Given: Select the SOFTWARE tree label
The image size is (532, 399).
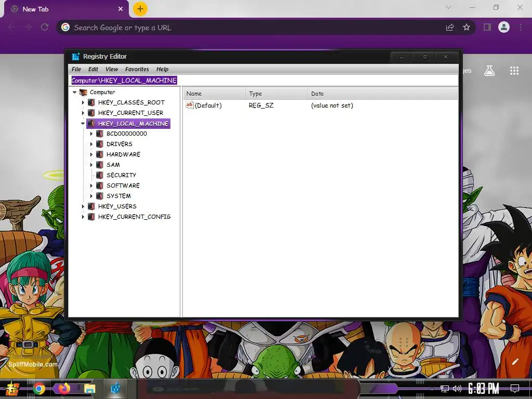Looking at the screenshot, I should click(123, 185).
